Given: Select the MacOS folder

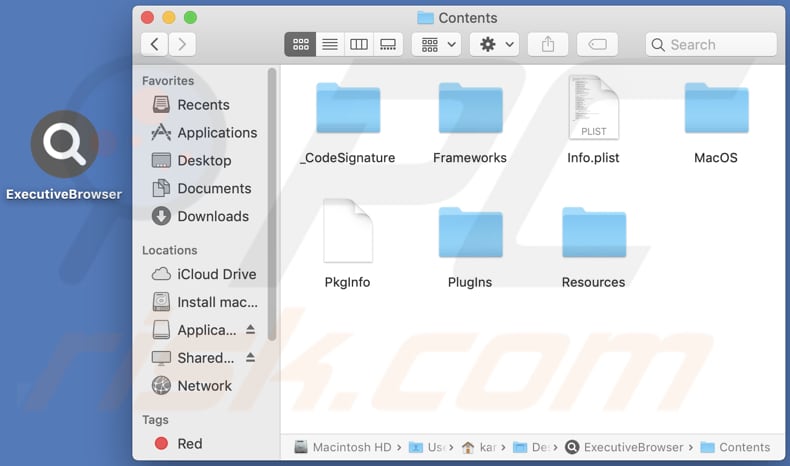Looking at the screenshot, I should pyautogui.click(x=716, y=123).
